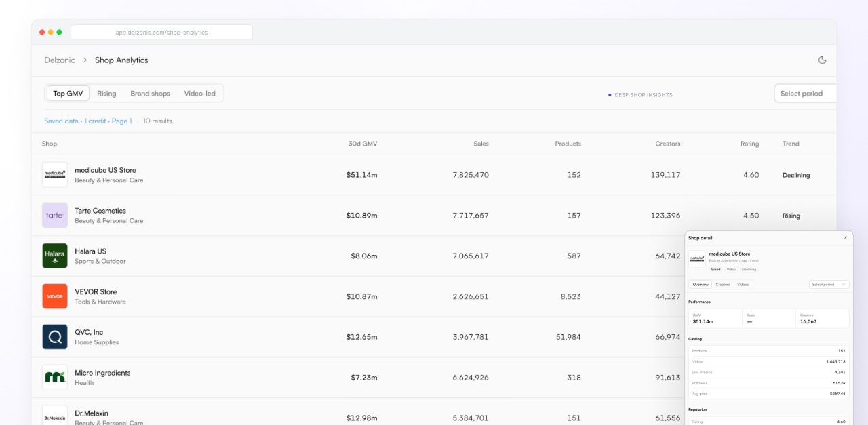Click Creators 16,563 in Shop detail
This screenshot has height=425, width=868.
coord(822,319)
